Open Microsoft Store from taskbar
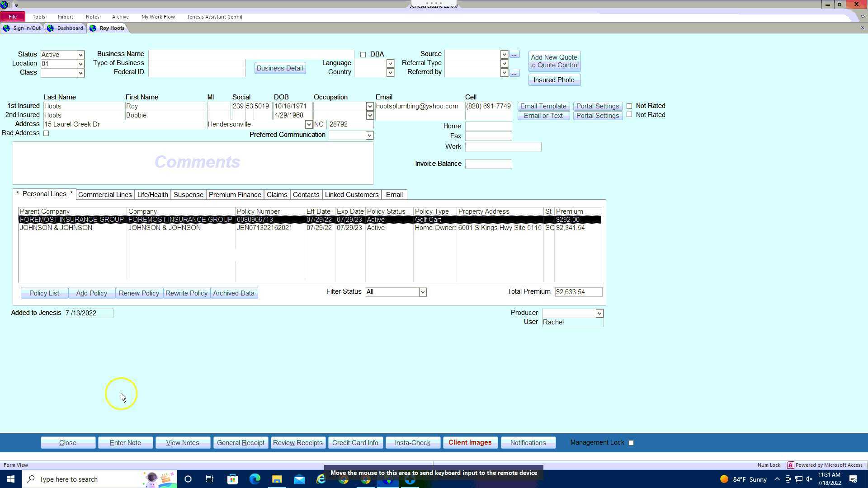 tap(232, 479)
